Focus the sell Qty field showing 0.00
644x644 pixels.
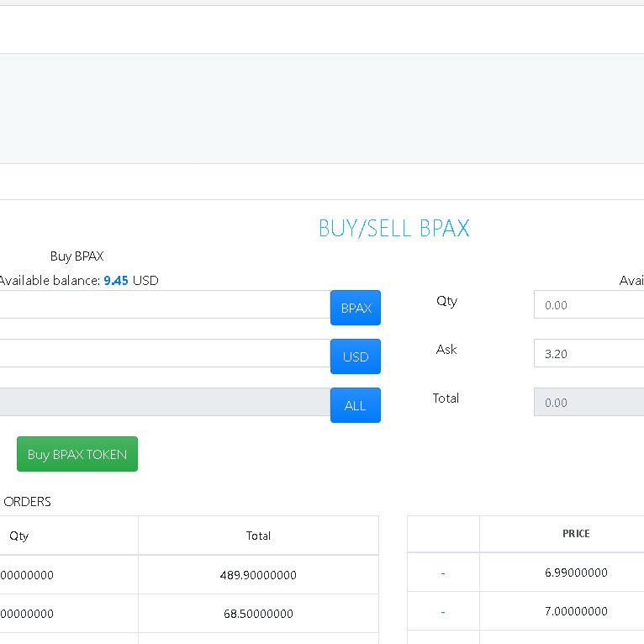tap(589, 304)
